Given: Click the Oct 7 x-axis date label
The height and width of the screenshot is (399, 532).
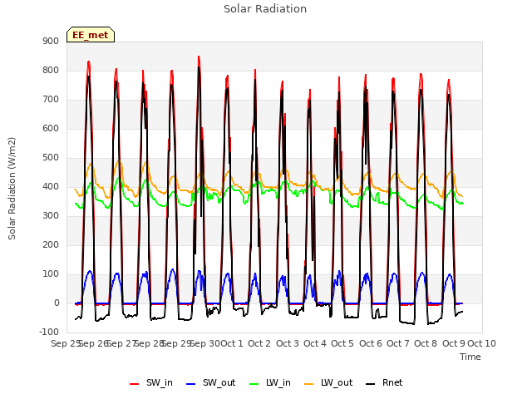Looking at the screenshot, I should click(398, 343).
